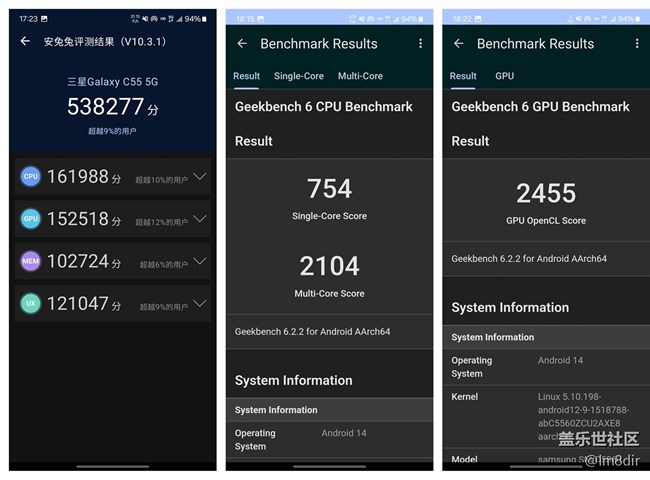Switch to the Multi-Core tab
This screenshot has width=650, height=480.
(360, 76)
